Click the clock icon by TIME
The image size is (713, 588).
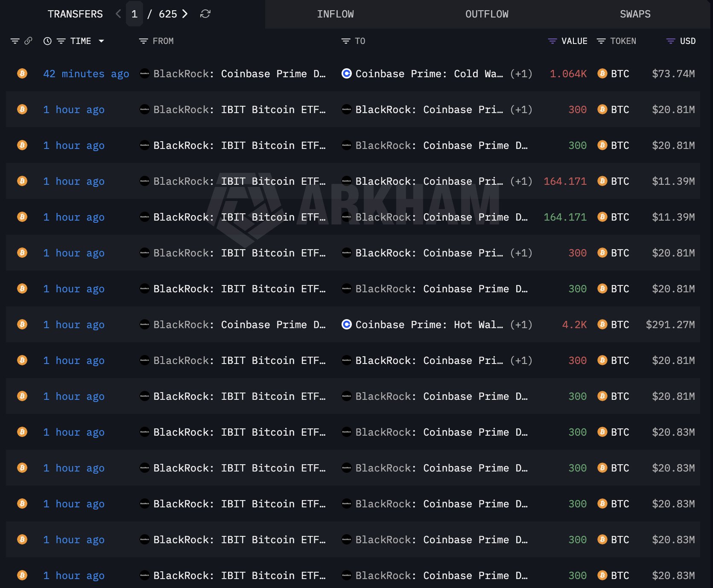[x=47, y=41]
